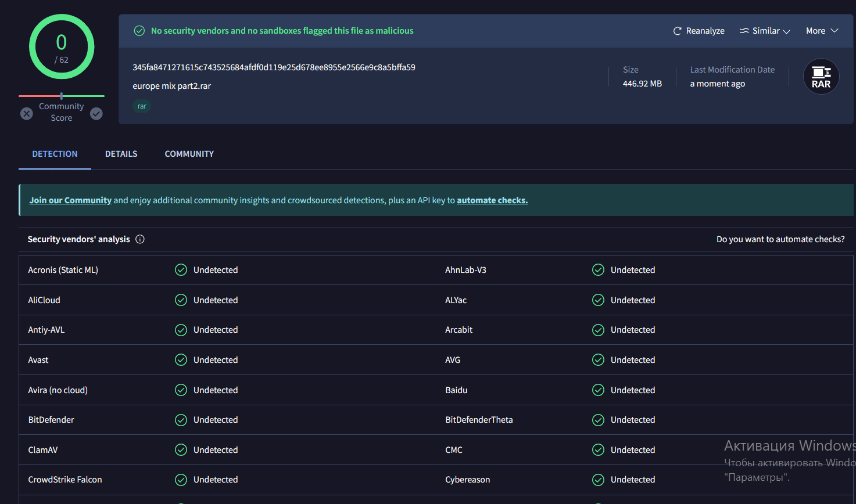Viewport: 856px width, 504px height.
Task: Open the More dropdown menu
Action: (822, 31)
